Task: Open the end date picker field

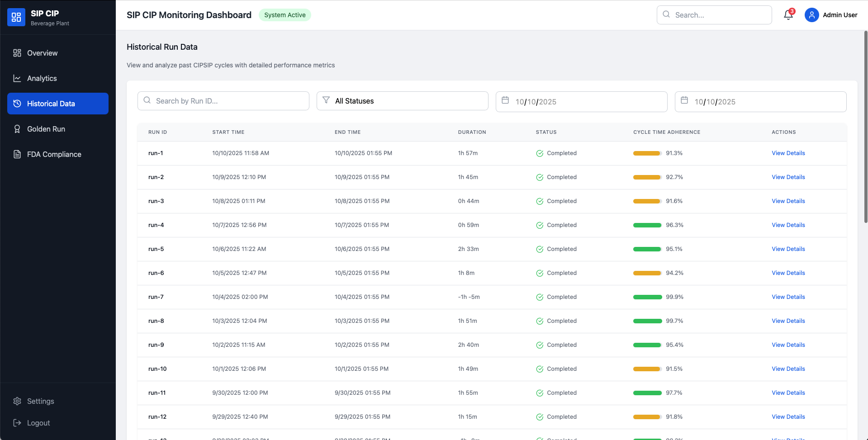Action: (x=760, y=102)
